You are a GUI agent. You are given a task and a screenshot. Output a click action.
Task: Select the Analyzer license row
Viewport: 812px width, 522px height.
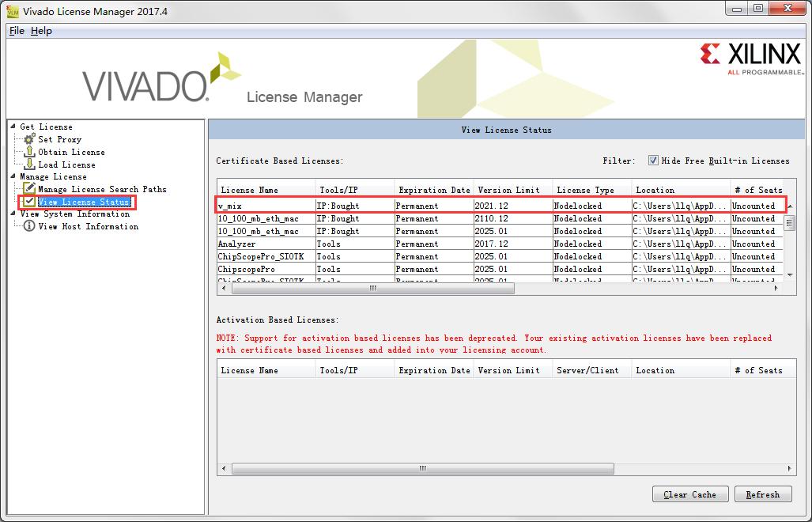coord(500,244)
